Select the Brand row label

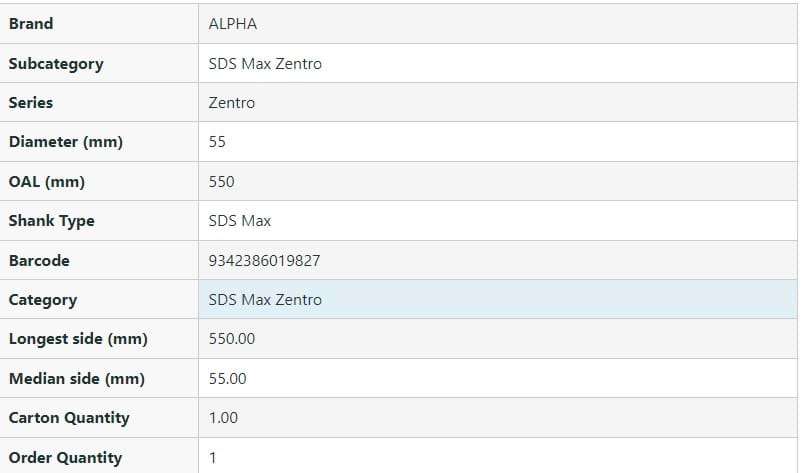point(31,24)
